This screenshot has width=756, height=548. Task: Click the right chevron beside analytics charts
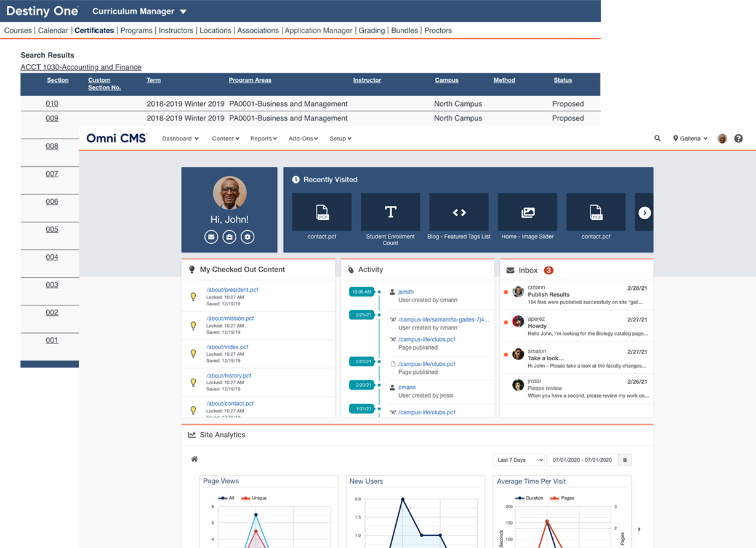tap(639, 529)
